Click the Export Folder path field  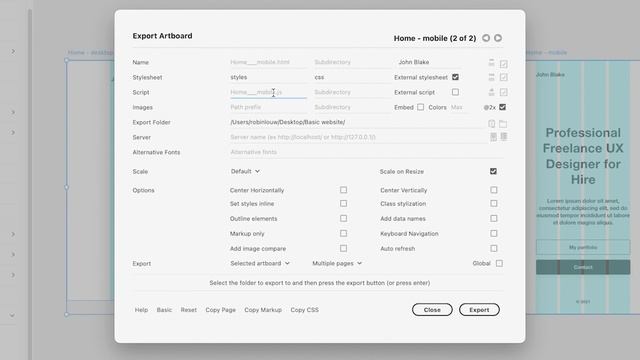pyautogui.click(x=356, y=122)
